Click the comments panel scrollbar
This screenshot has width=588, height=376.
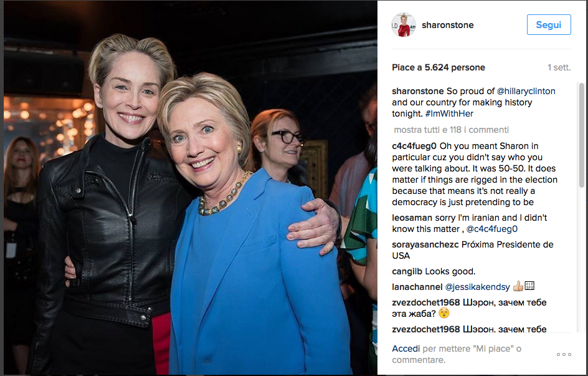582,207
